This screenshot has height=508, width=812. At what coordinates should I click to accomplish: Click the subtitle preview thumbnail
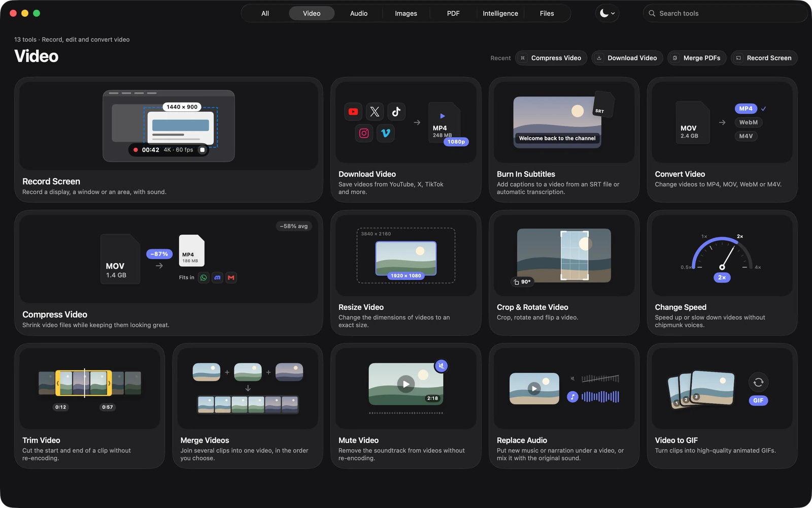coord(557,122)
